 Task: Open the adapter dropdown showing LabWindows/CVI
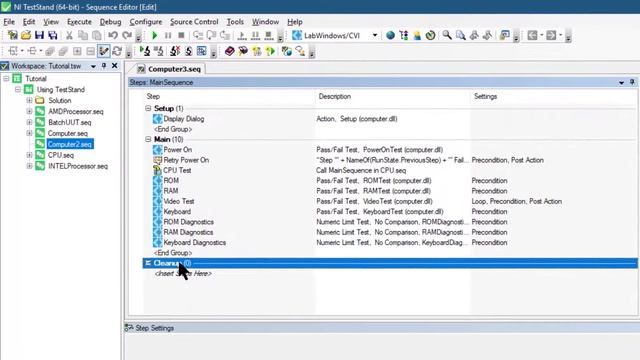(375, 36)
